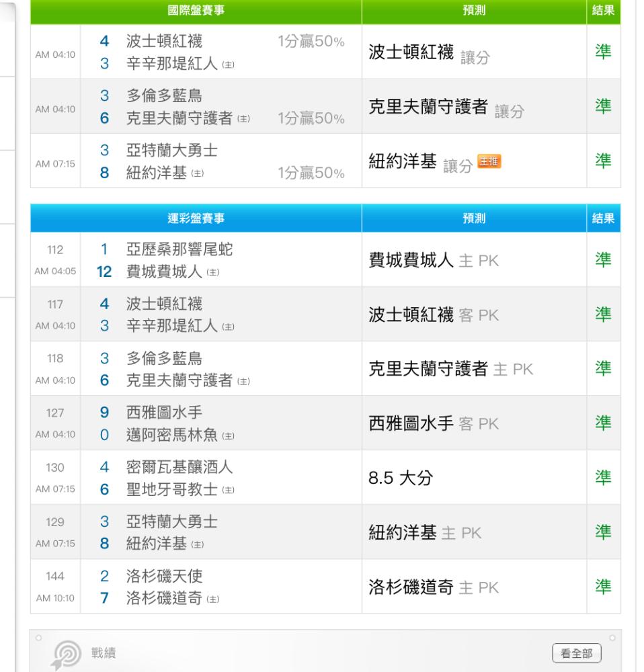This screenshot has height=672, width=644.
Task: Click prediction 波士頓紅襪 讓分
Action: coord(429,52)
